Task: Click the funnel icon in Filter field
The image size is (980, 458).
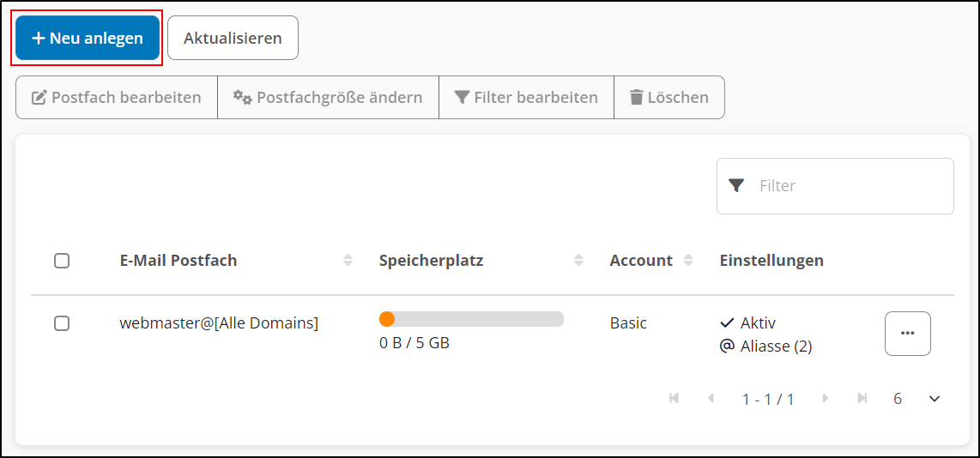Action: 735,185
